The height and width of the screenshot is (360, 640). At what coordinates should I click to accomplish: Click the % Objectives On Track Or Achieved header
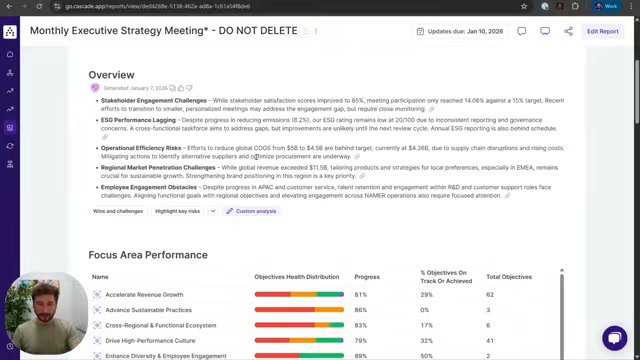click(x=446, y=277)
